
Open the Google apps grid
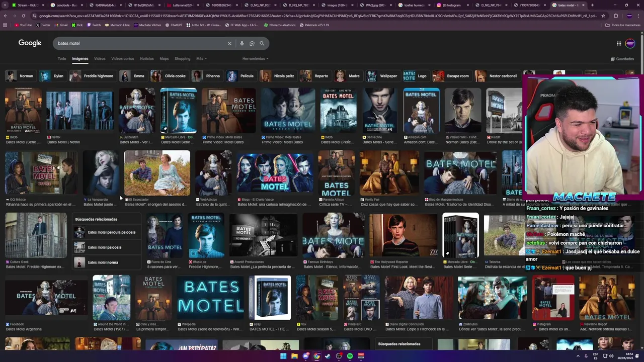[x=619, y=43]
